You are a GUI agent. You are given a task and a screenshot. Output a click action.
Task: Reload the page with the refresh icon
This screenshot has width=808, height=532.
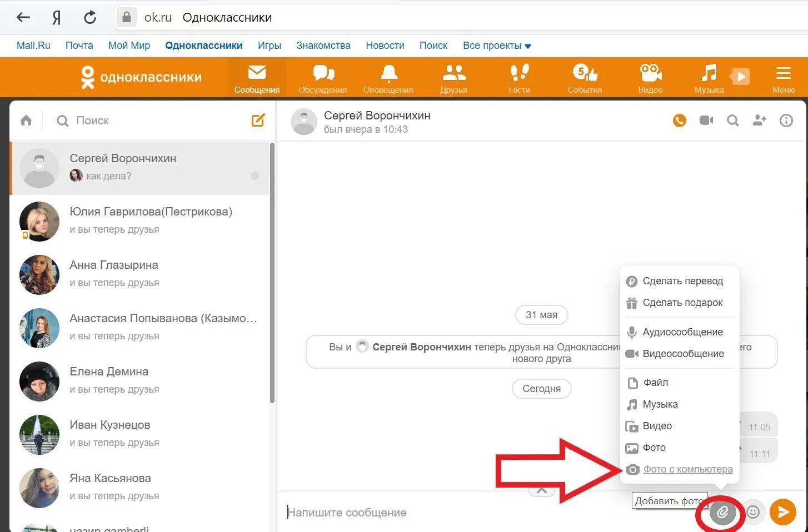[x=90, y=17]
